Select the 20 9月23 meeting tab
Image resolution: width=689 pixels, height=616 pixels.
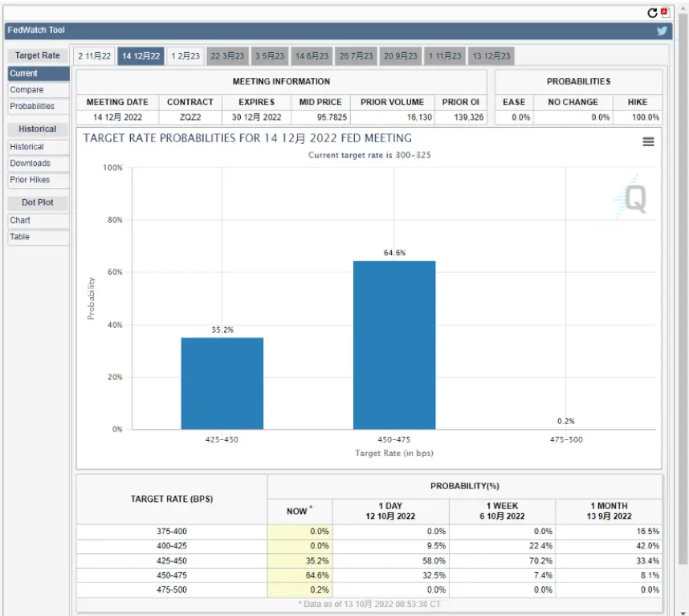click(400, 55)
